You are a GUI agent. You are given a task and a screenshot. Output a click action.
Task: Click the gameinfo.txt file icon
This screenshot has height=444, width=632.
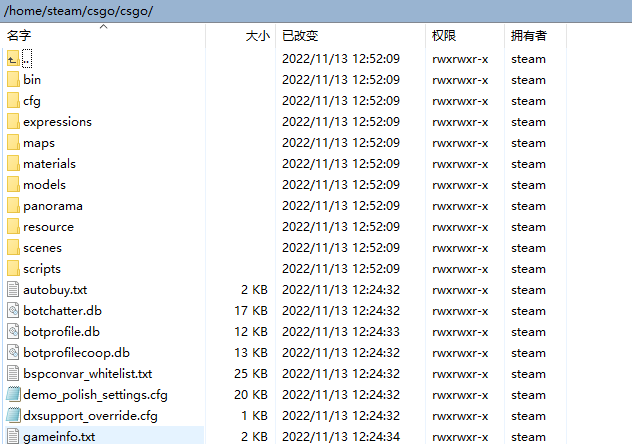[13, 436]
